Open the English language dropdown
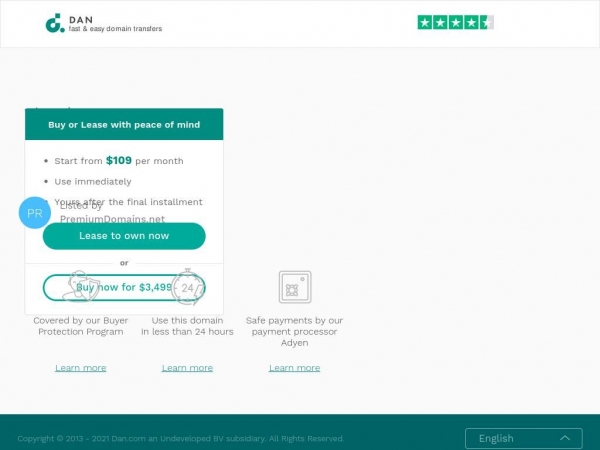This screenshot has width=600, height=450. pyautogui.click(x=524, y=439)
